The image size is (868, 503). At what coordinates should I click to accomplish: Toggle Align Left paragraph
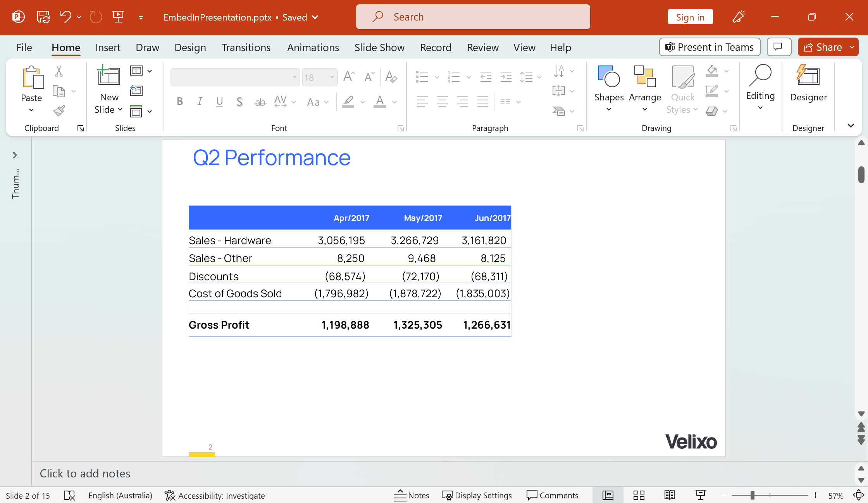coord(422,102)
